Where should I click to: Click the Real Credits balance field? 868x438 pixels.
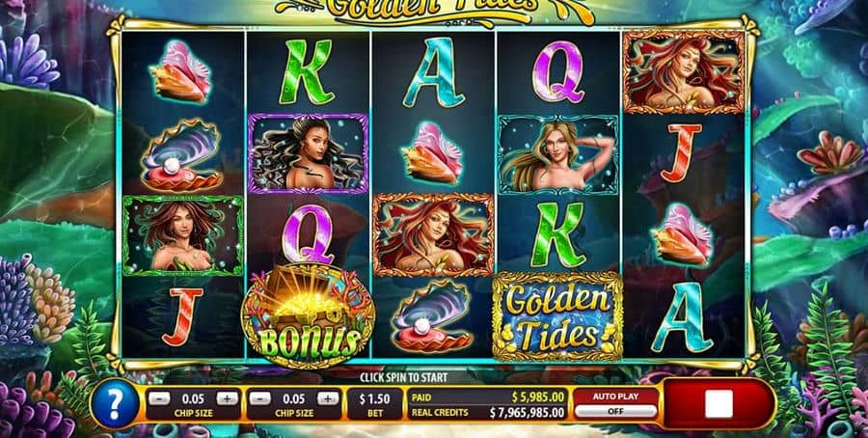tap(488, 413)
